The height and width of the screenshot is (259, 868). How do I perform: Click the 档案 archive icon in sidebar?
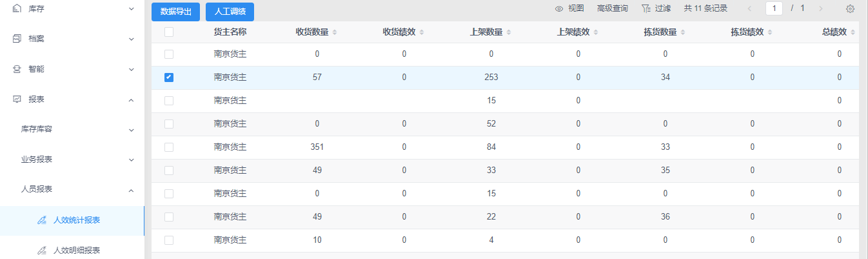coord(17,39)
